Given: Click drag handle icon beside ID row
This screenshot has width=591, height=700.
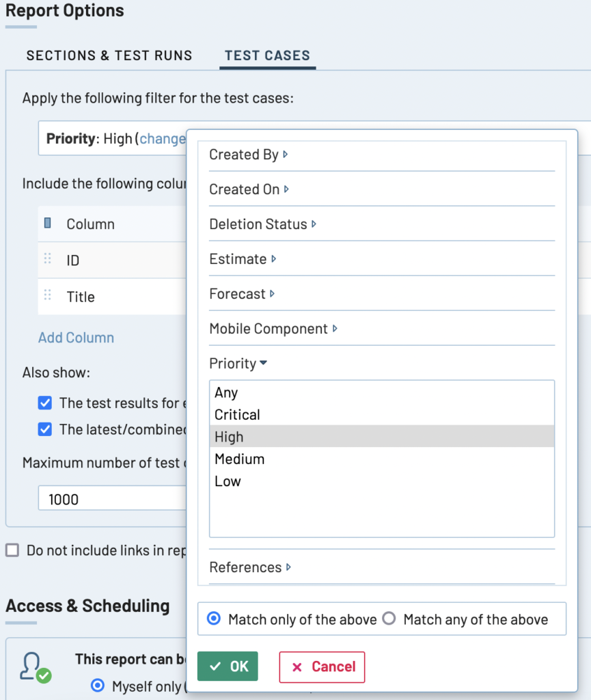Looking at the screenshot, I should (x=48, y=259).
